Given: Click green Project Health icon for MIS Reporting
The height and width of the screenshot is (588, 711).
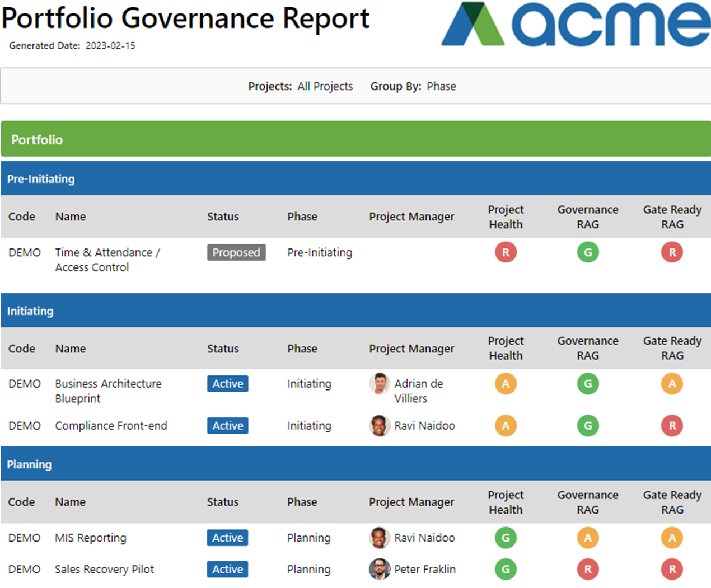Looking at the screenshot, I should [506, 538].
